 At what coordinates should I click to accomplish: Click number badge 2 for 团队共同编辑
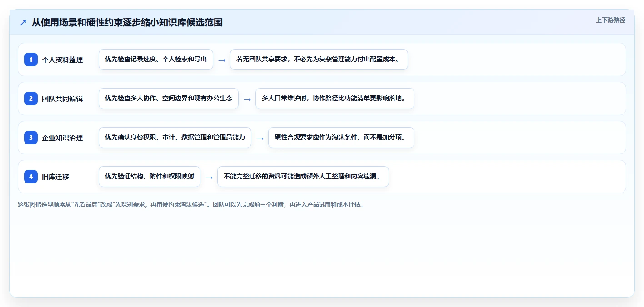31,98
